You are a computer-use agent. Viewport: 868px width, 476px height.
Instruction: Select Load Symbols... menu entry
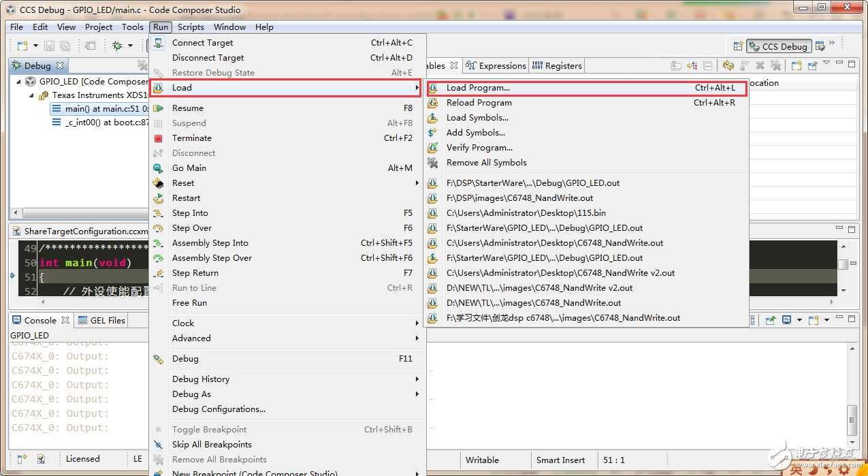pyautogui.click(x=586, y=118)
